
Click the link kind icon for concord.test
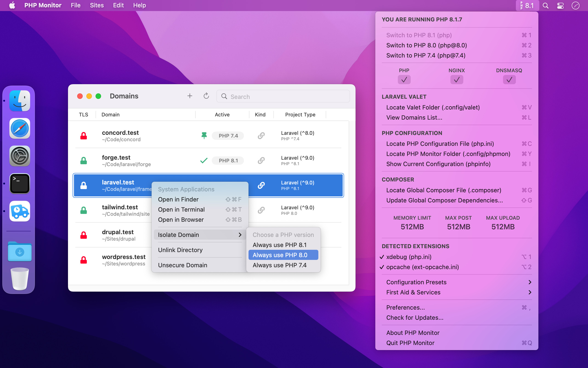pos(261,135)
